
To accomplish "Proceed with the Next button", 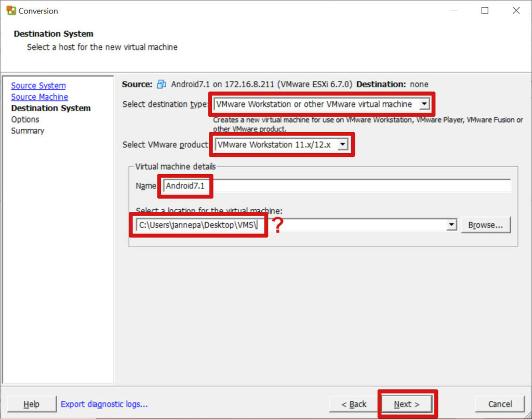I will (407, 404).
